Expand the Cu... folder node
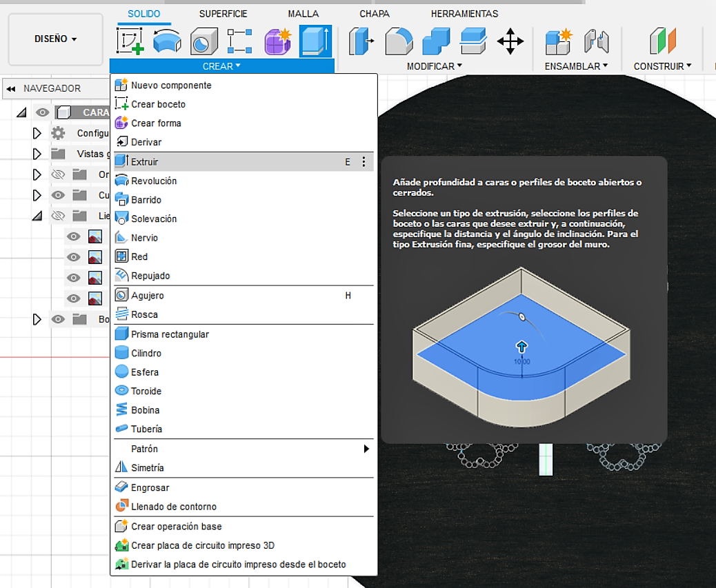This screenshot has width=716, height=588. (x=37, y=195)
